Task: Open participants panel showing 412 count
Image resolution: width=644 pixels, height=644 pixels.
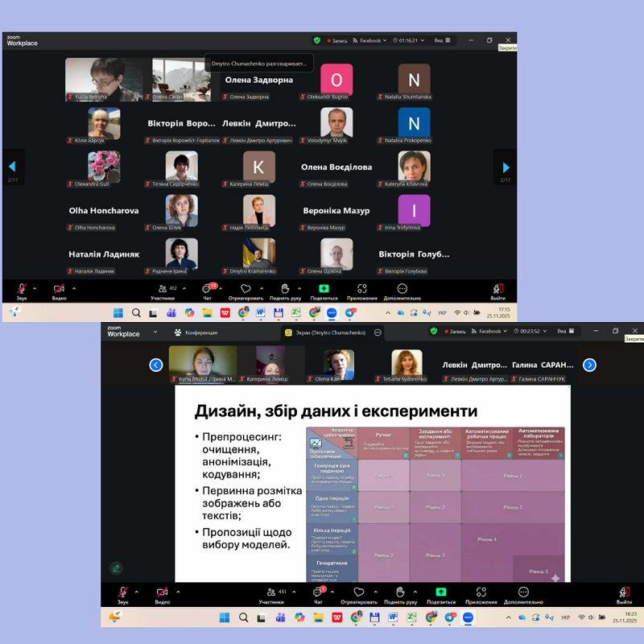Action: [x=162, y=290]
